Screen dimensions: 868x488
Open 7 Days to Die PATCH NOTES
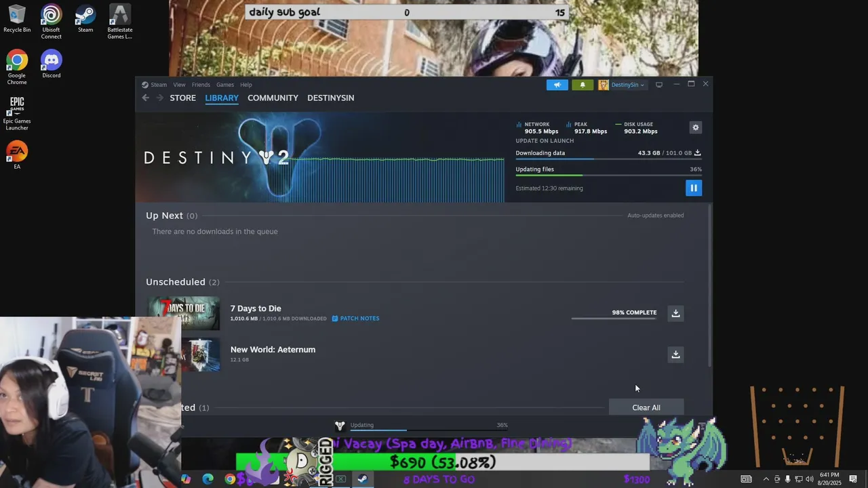click(x=355, y=319)
